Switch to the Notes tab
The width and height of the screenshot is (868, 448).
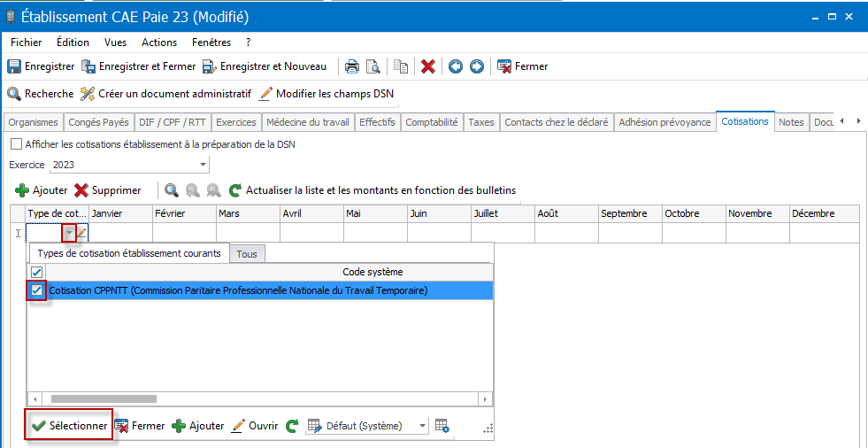[x=791, y=122]
